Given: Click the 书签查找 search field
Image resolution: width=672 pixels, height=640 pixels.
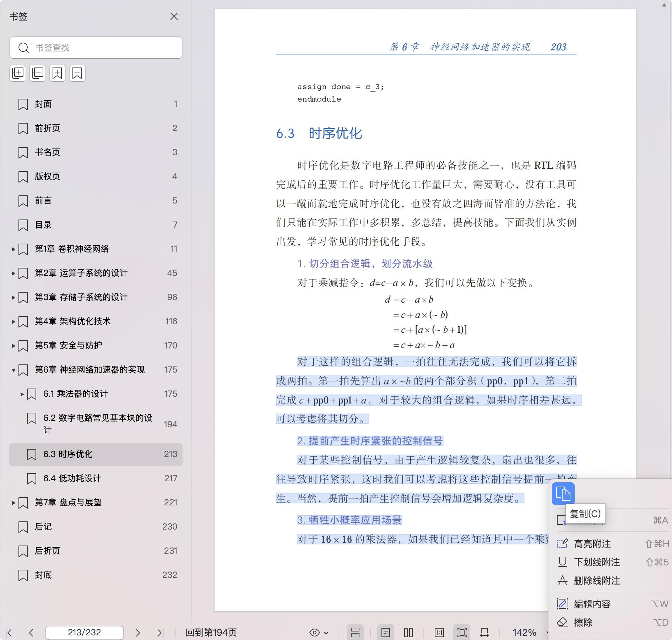Looking at the screenshot, I should [103, 48].
